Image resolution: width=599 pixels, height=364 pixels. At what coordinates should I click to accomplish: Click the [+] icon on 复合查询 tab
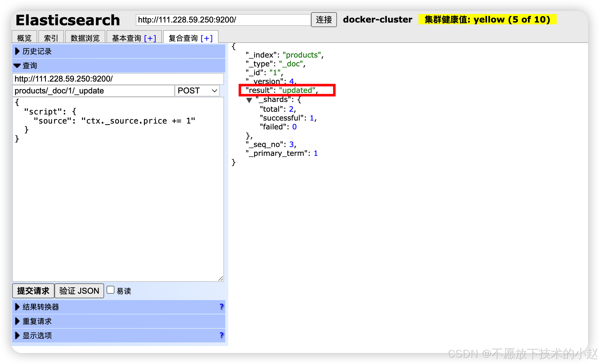point(207,38)
